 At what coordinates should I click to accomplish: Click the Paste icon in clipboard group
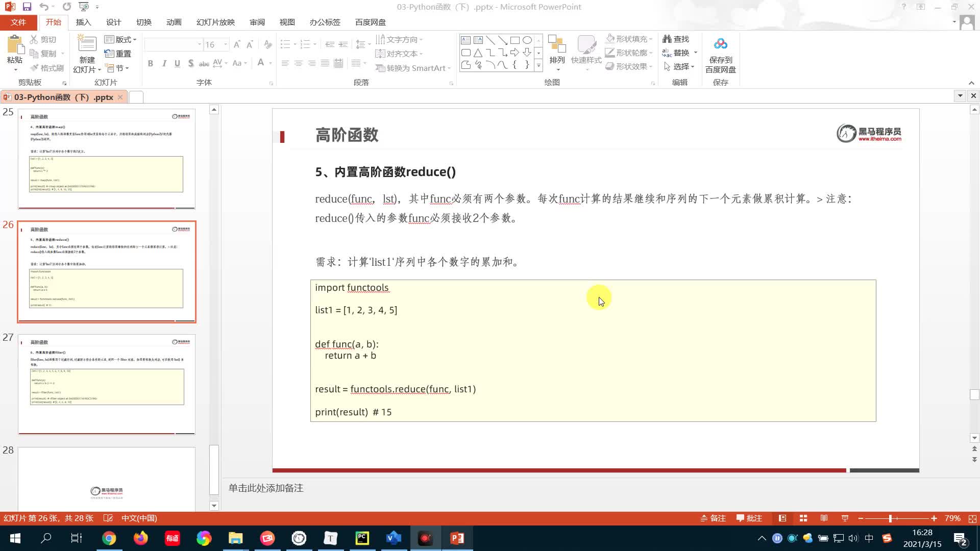15,46
